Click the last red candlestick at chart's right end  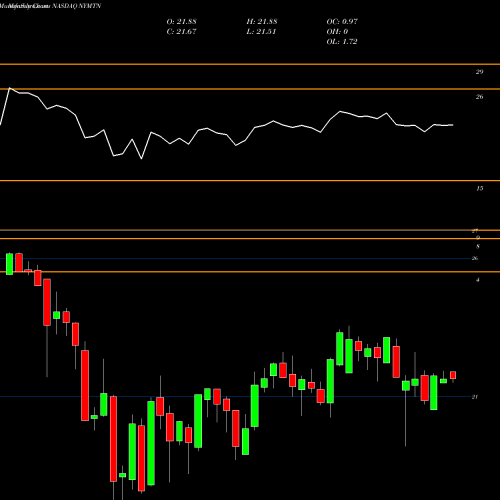[x=453, y=375]
